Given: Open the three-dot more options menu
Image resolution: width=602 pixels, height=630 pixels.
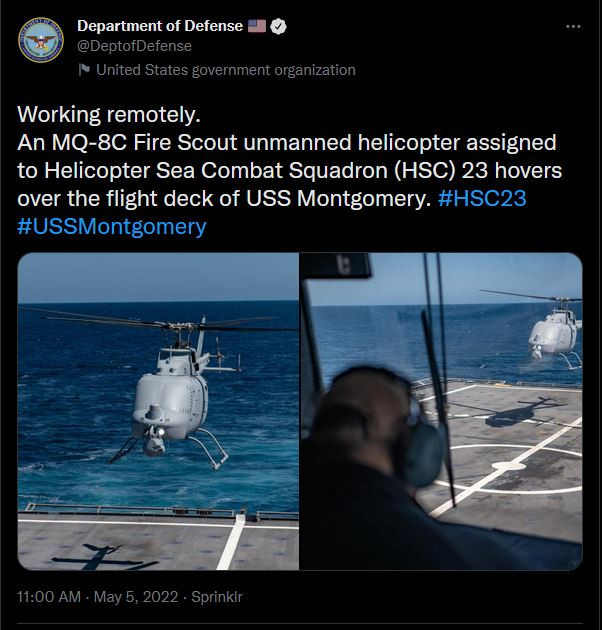Looking at the screenshot, I should (573, 27).
